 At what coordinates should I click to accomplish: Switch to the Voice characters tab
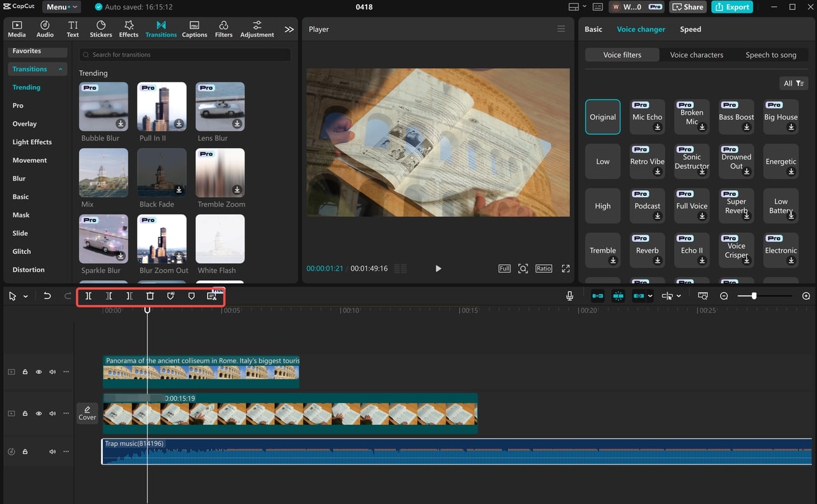(x=696, y=55)
